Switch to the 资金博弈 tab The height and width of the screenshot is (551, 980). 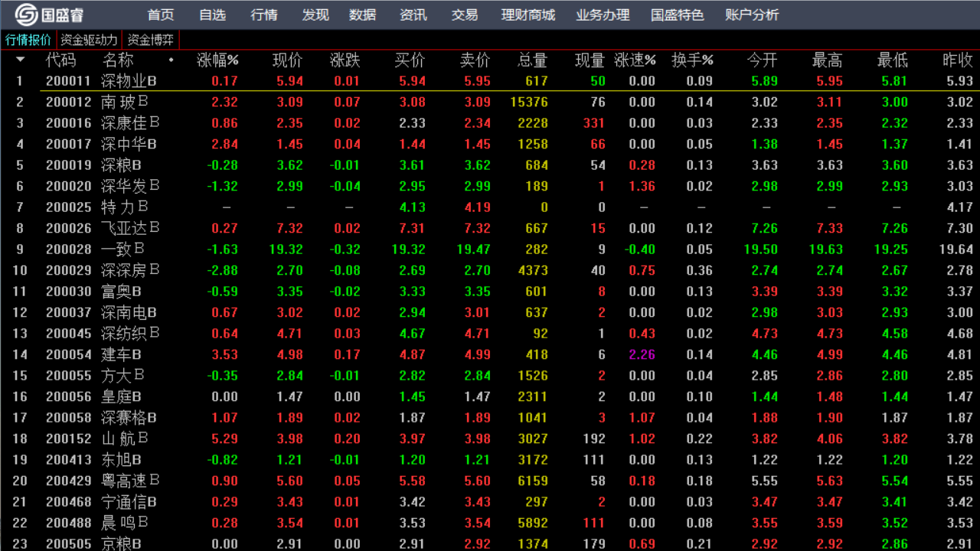coord(151,39)
